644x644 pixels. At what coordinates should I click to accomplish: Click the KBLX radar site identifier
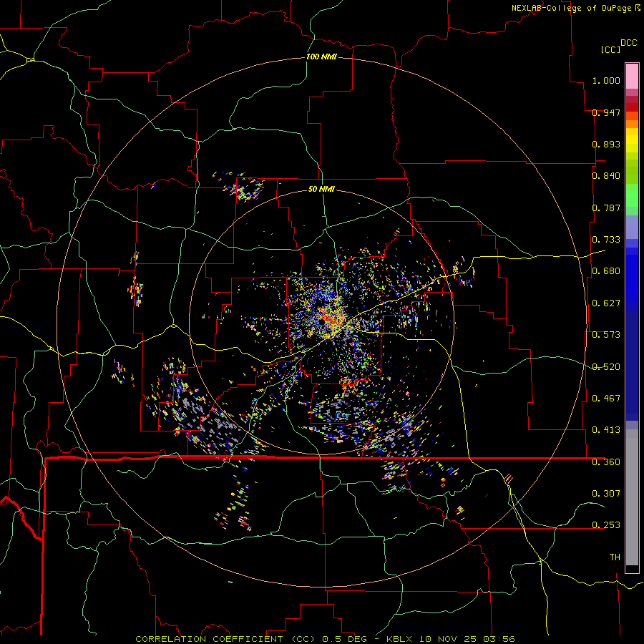tap(399, 639)
